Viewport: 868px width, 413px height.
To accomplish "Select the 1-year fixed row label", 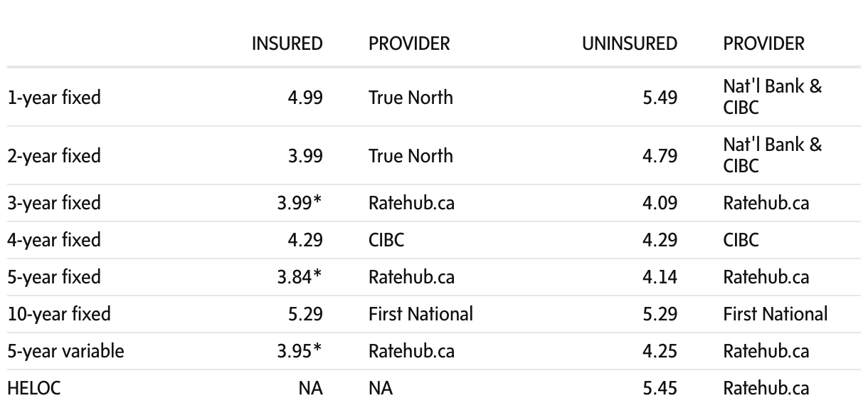I will [x=54, y=98].
